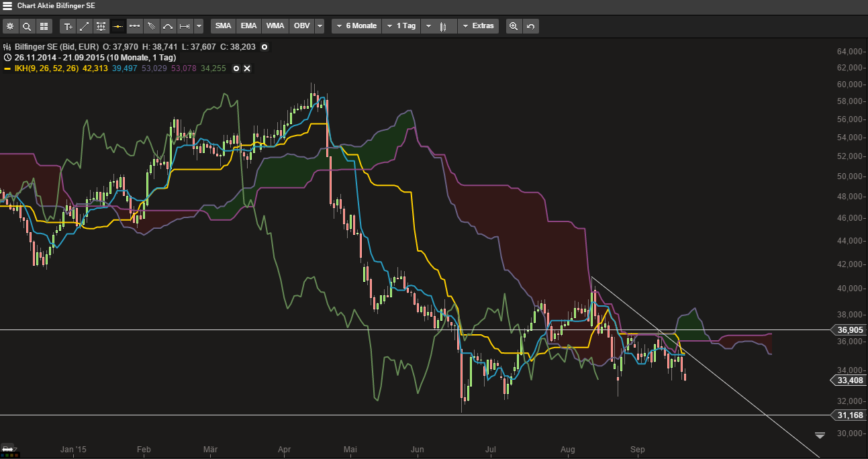Select the pencil freehand drawing tool
The width and height of the screenshot is (868, 459).
pos(151,26)
